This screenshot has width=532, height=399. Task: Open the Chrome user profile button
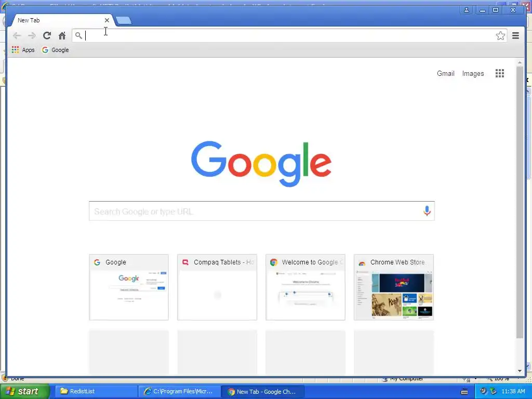tap(467, 10)
